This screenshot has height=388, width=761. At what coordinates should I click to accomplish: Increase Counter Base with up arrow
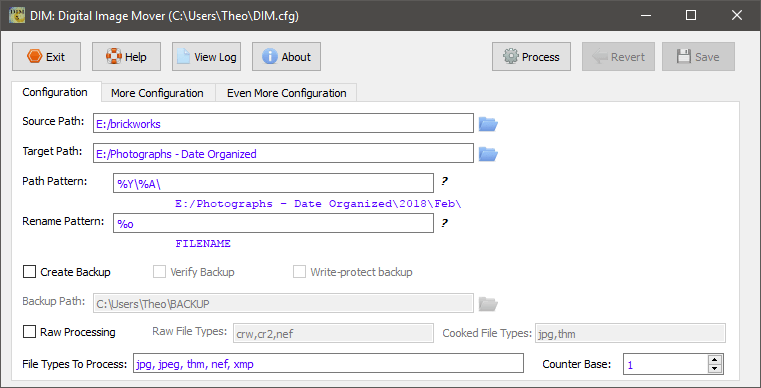tap(715, 359)
